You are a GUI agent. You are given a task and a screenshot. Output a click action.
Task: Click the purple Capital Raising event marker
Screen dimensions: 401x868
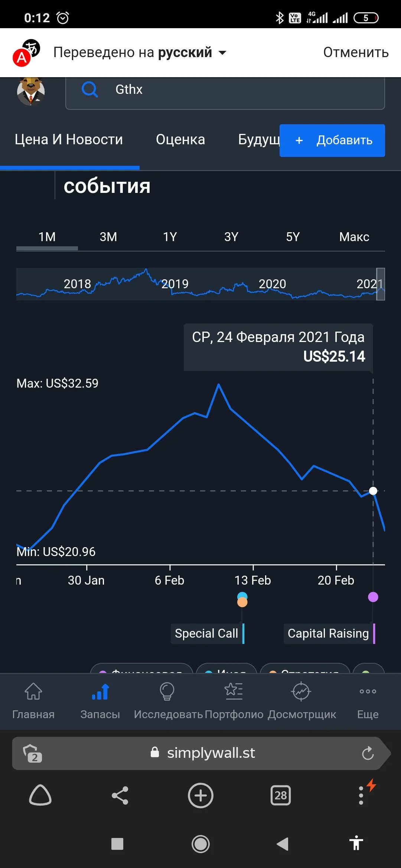pos(373,597)
